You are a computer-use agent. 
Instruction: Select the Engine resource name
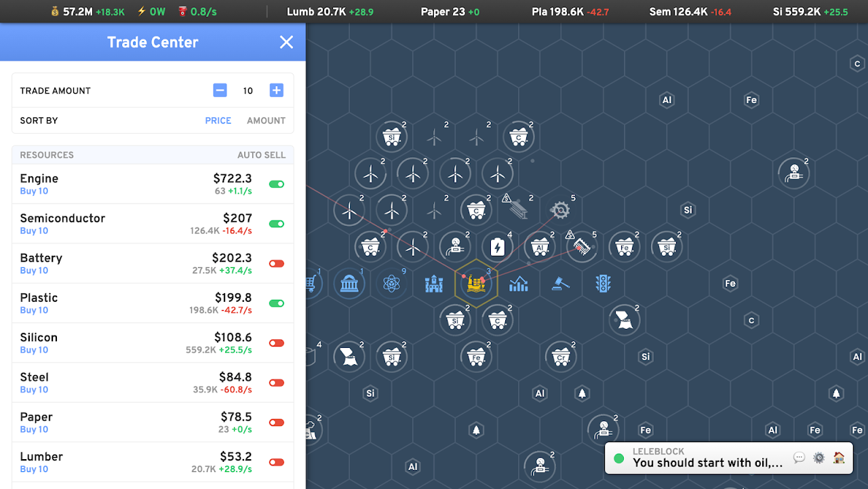point(39,178)
